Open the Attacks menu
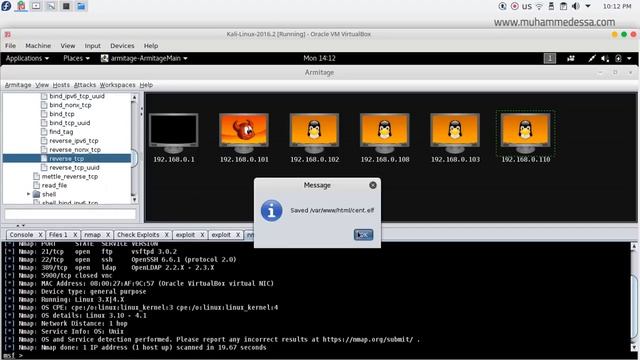This screenshot has height=360, width=640. pyautogui.click(x=85, y=85)
